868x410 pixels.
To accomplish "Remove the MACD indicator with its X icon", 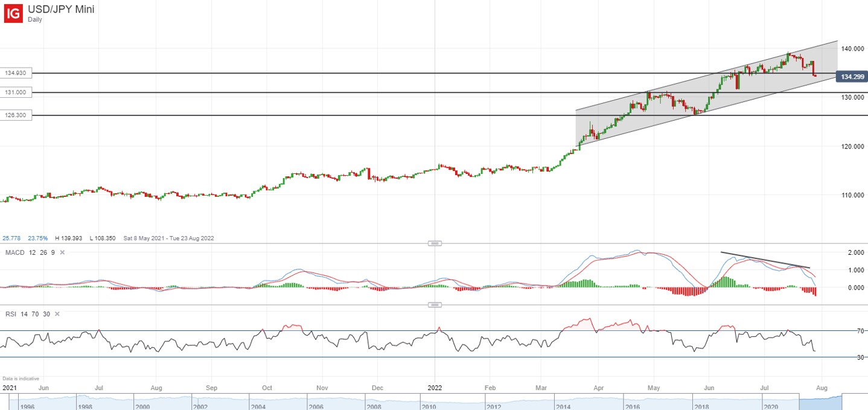I will pos(62,252).
